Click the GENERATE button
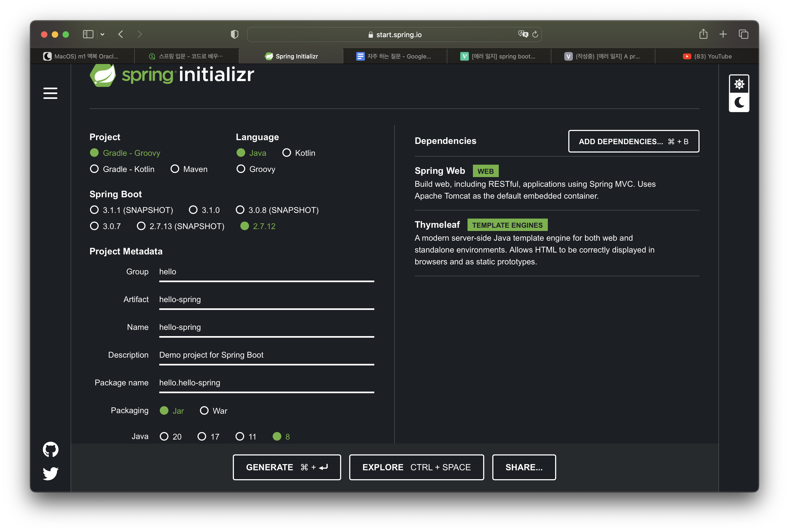 click(x=287, y=467)
